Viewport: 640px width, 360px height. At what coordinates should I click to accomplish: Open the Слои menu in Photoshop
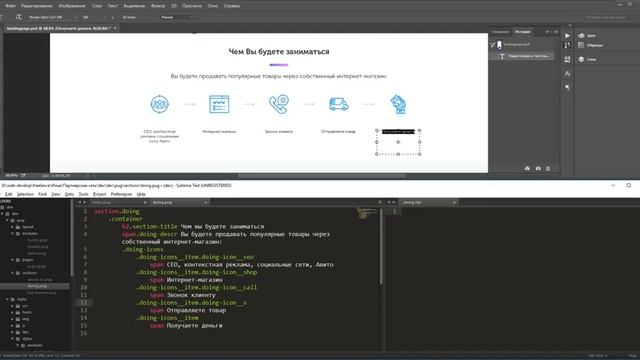click(97, 6)
